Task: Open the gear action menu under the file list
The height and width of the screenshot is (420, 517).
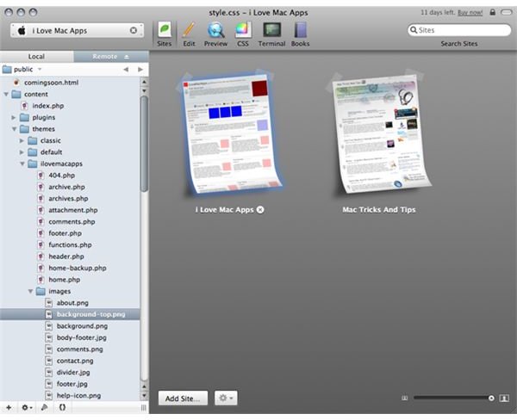Action: pos(27,407)
